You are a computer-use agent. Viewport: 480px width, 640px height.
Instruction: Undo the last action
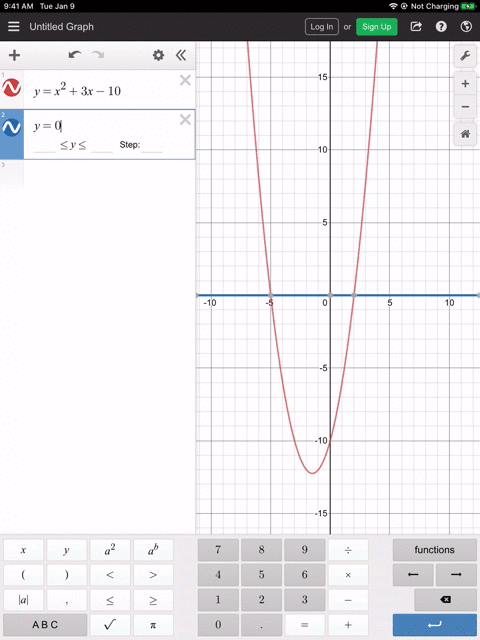[75, 55]
